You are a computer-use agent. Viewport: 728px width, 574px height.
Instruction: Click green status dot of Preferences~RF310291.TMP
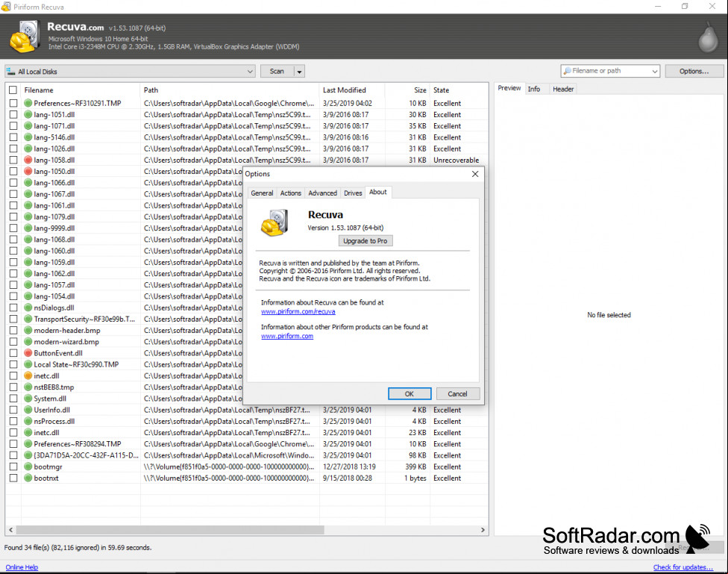(28, 103)
